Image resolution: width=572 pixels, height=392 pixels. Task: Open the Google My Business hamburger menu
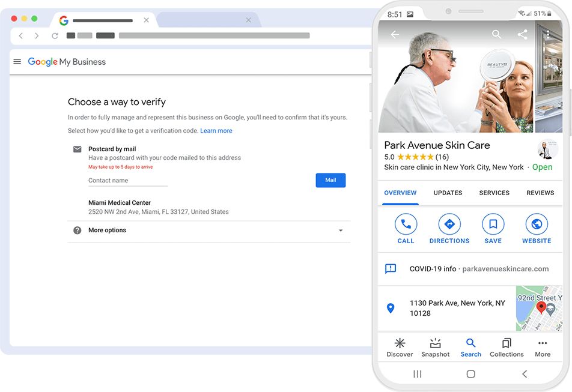click(17, 61)
